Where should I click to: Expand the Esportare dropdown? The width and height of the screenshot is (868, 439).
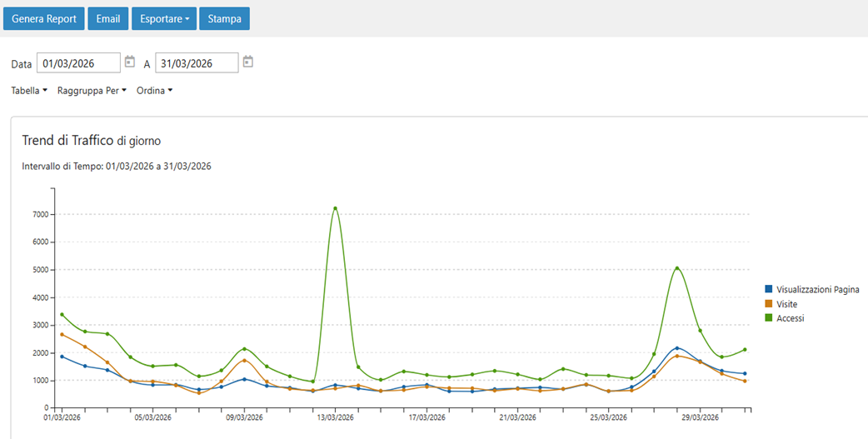pos(163,18)
